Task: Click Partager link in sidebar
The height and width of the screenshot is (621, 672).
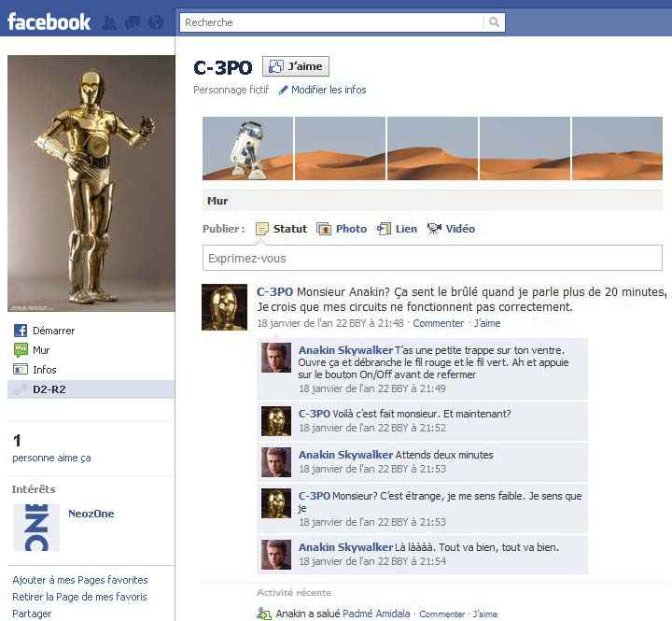Action: pyautogui.click(x=32, y=614)
